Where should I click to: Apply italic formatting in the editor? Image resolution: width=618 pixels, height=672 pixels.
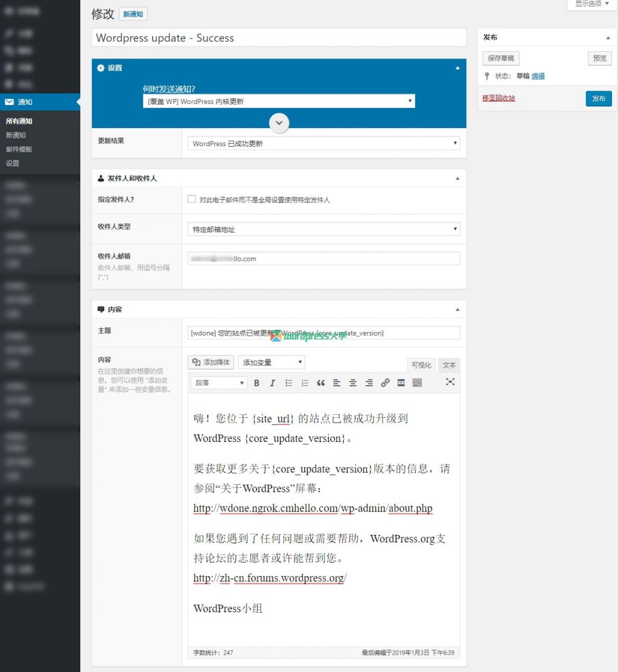[272, 383]
